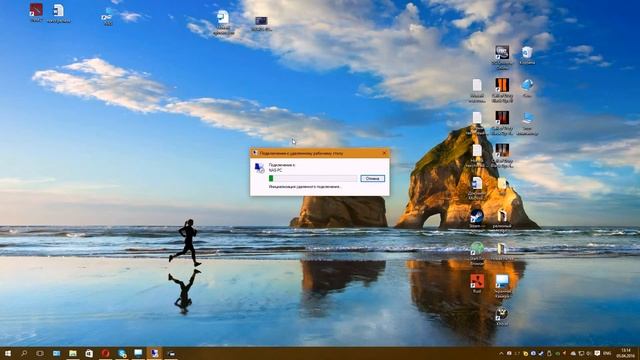Open the Action Center notifications icon
The height and width of the screenshot is (360, 640).
click(597, 353)
